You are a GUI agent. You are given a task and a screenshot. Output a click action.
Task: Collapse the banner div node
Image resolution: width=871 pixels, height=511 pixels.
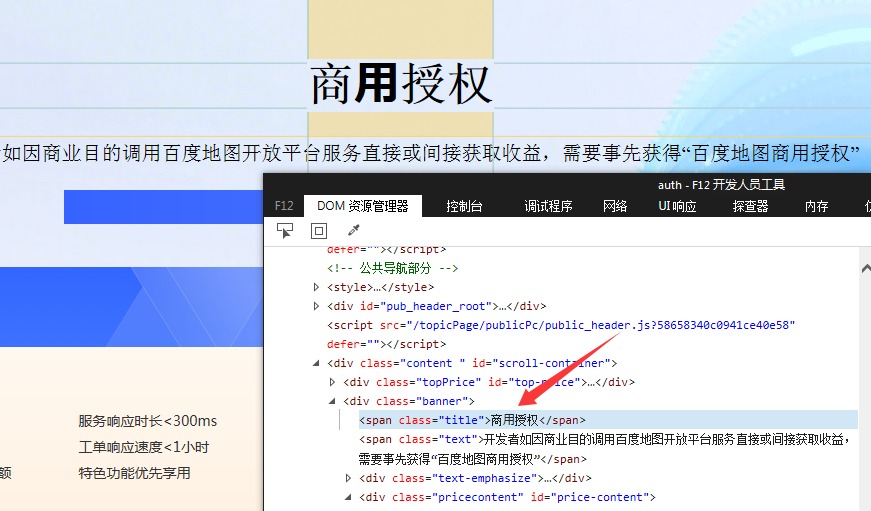pyautogui.click(x=332, y=400)
